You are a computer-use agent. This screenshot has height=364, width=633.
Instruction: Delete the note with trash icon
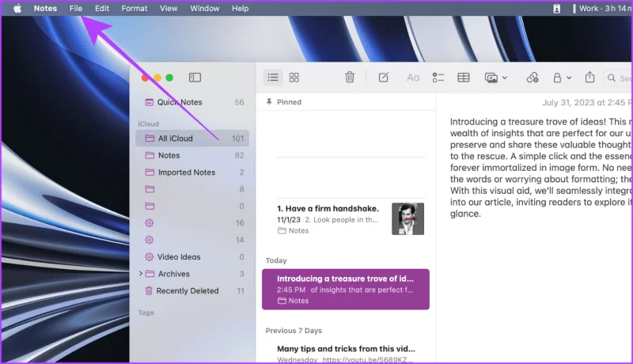click(350, 77)
